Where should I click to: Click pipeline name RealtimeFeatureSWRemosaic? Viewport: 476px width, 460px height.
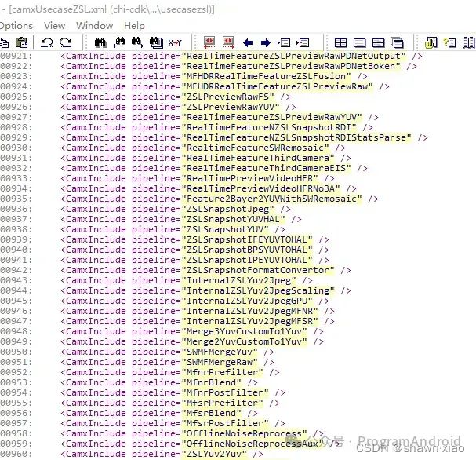point(255,148)
